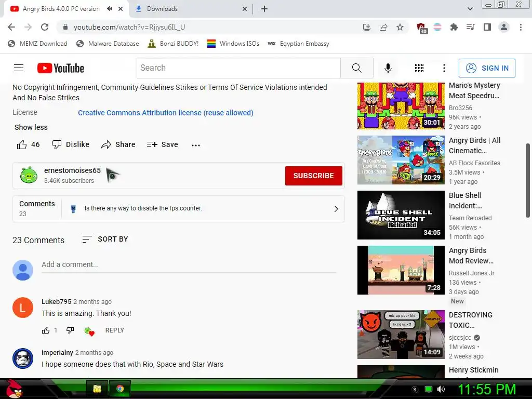Open the tab search dropdown arrow

coord(470,9)
